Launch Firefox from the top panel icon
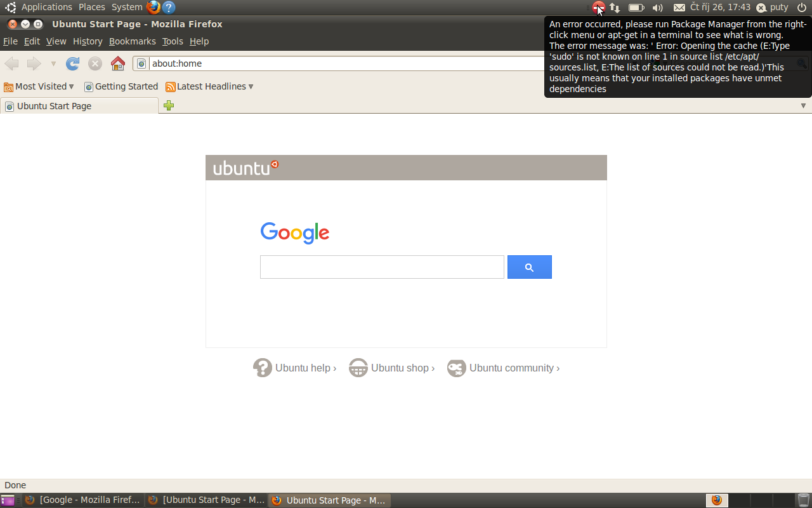The width and height of the screenshot is (812, 508). pos(154,8)
